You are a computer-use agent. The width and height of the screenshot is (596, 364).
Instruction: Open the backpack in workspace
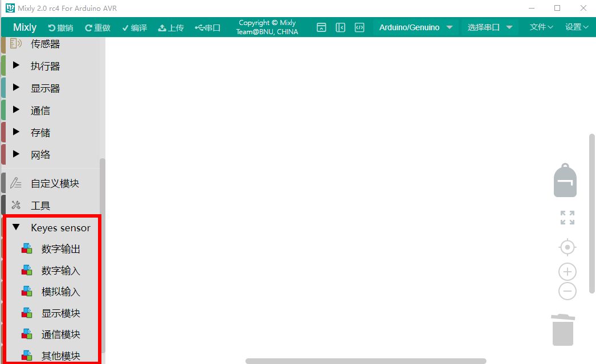pyautogui.click(x=565, y=180)
